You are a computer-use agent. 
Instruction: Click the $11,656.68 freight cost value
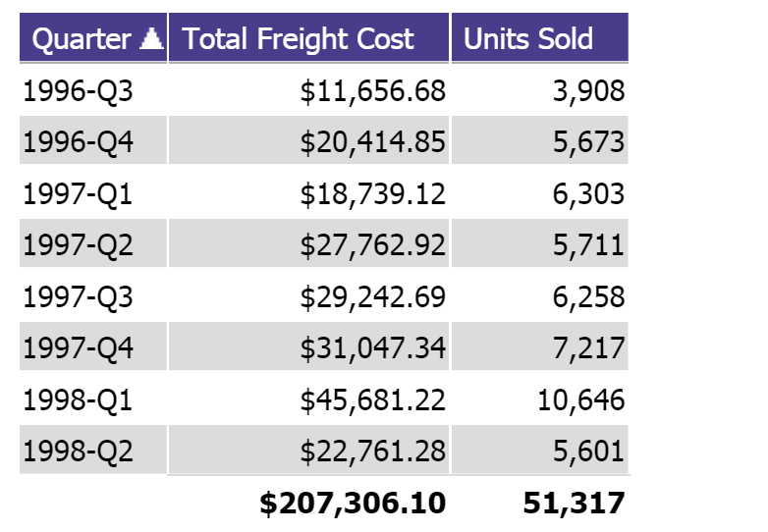[373, 91]
